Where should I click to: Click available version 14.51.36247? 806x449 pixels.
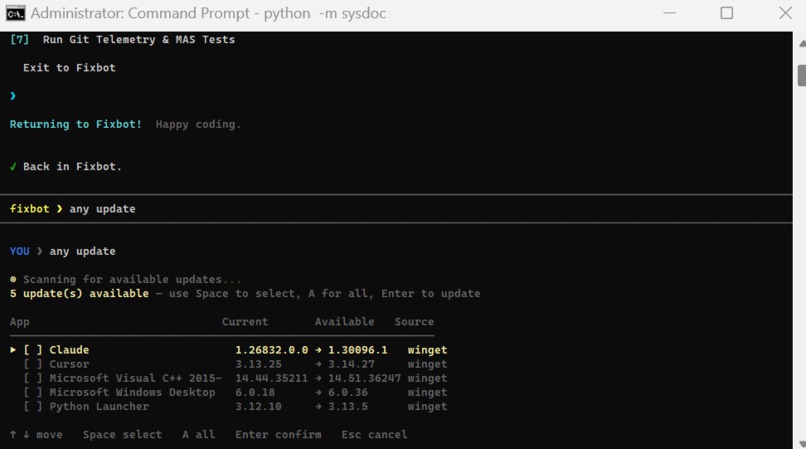pyautogui.click(x=364, y=378)
